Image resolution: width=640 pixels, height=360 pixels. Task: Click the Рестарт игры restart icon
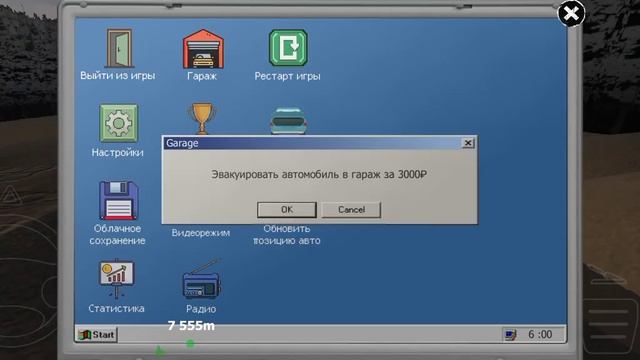(x=288, y=48)
